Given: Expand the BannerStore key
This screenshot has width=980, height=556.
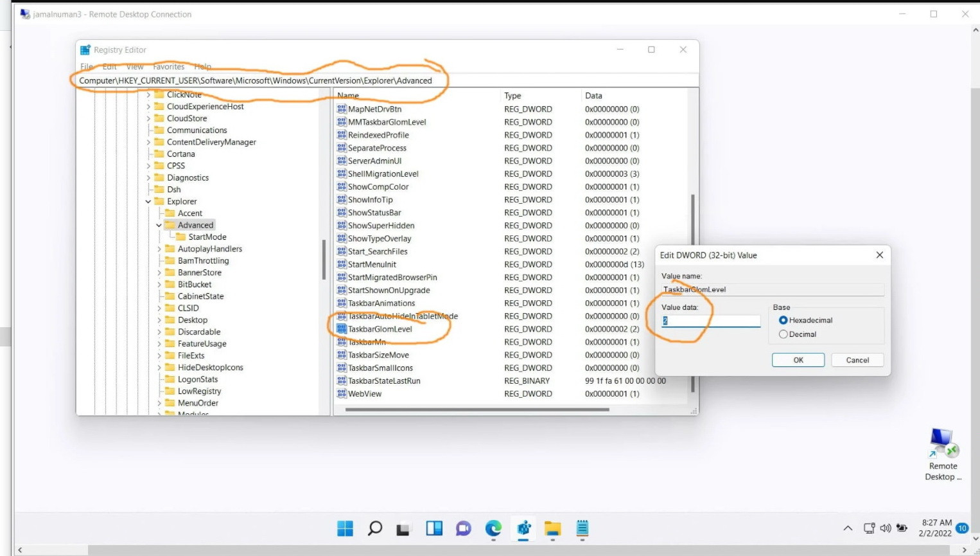Looking at the screenshot, I should (159, 273).
